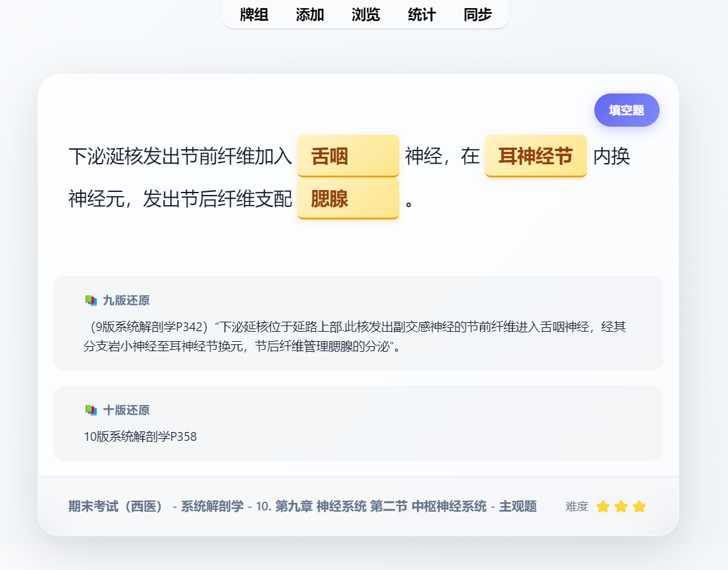The height and width of the screenshot is (570, 728).
Task: Click the 舌咽 cloze answer box
Action: coord(348,156)
